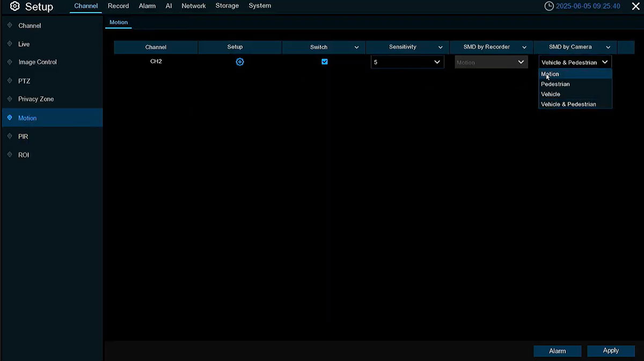Open PIR in the sidebar
The height and width of the screenshot is (361, 644).
(23, 136)
